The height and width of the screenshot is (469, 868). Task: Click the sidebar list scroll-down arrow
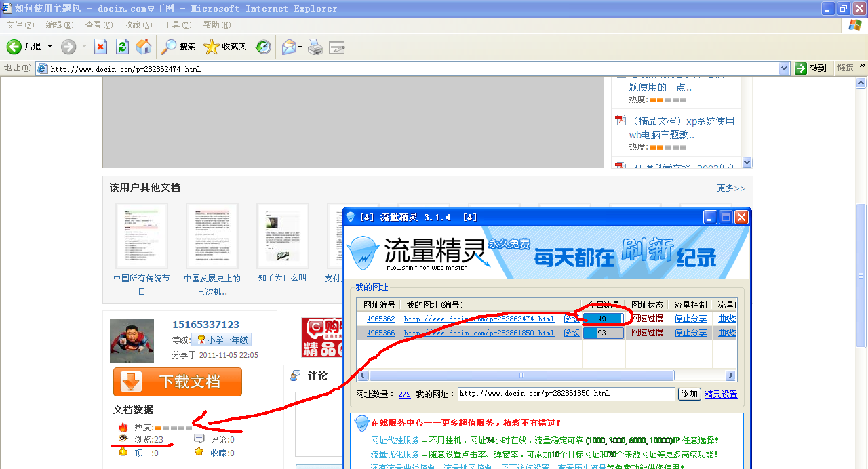pyautogui.click(x=747, y=163)
